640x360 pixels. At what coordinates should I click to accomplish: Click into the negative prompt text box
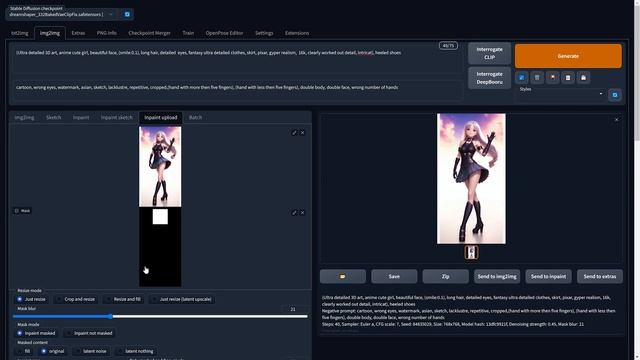click(x=238, y=91)
